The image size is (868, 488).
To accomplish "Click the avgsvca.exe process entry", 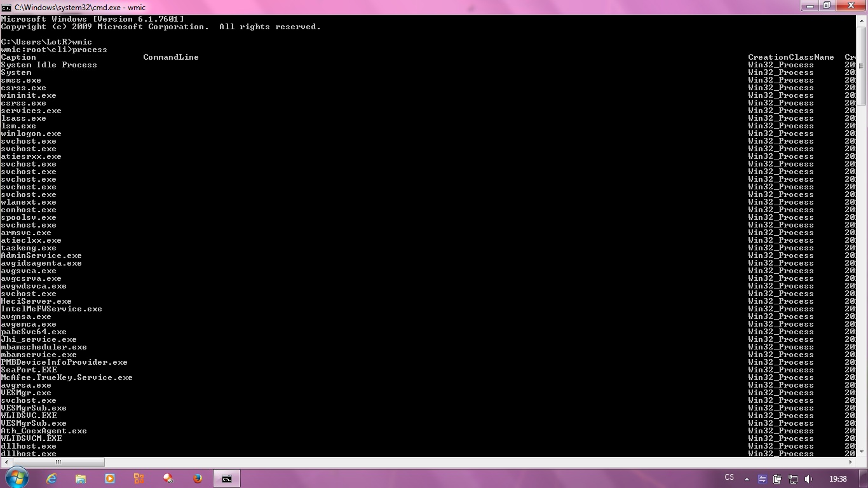I will 29,271.
